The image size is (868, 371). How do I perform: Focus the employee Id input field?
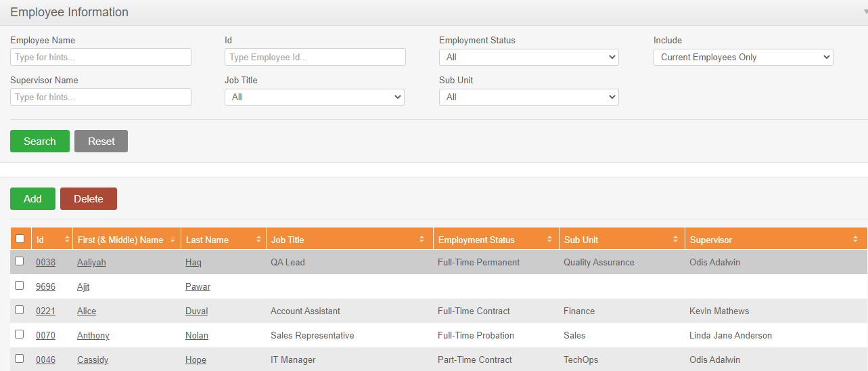pyautogui.click(x=315, y=58)
